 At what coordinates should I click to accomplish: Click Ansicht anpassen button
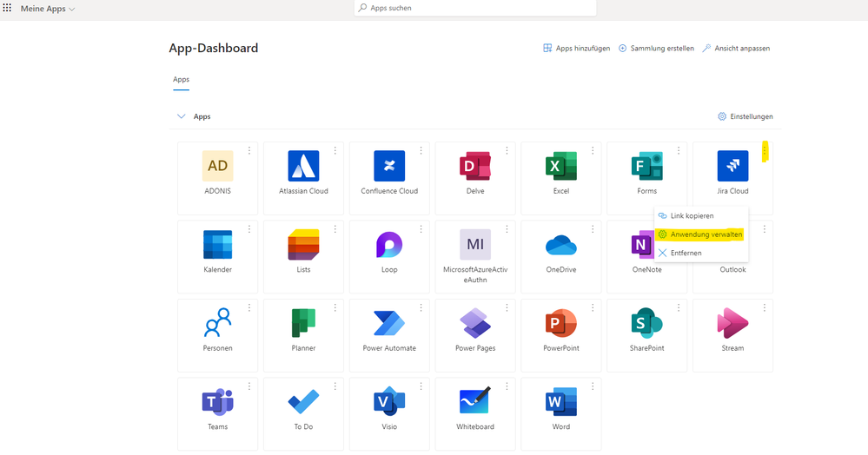click(x=736, y=48)
